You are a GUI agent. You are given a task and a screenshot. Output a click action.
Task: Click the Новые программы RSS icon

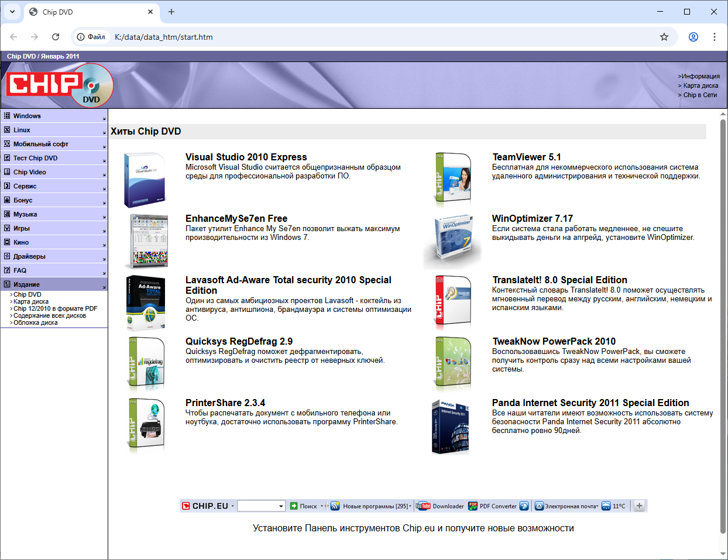(335, 506)
